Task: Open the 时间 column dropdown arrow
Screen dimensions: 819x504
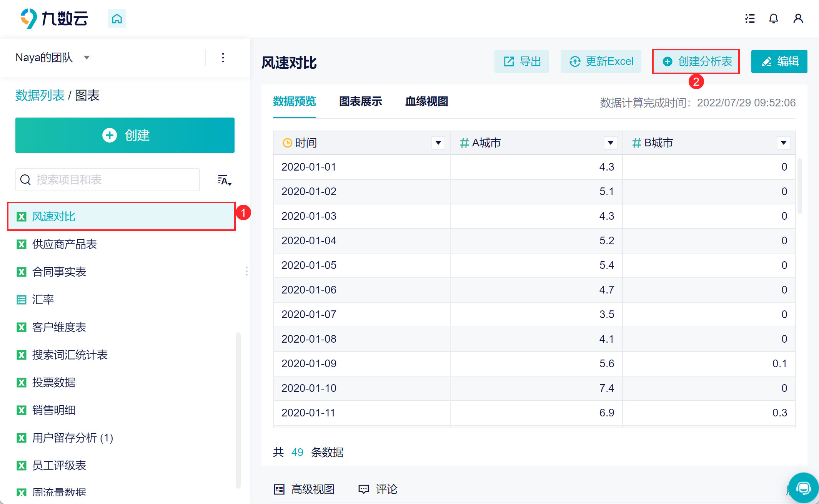Action: coord(438,143)
